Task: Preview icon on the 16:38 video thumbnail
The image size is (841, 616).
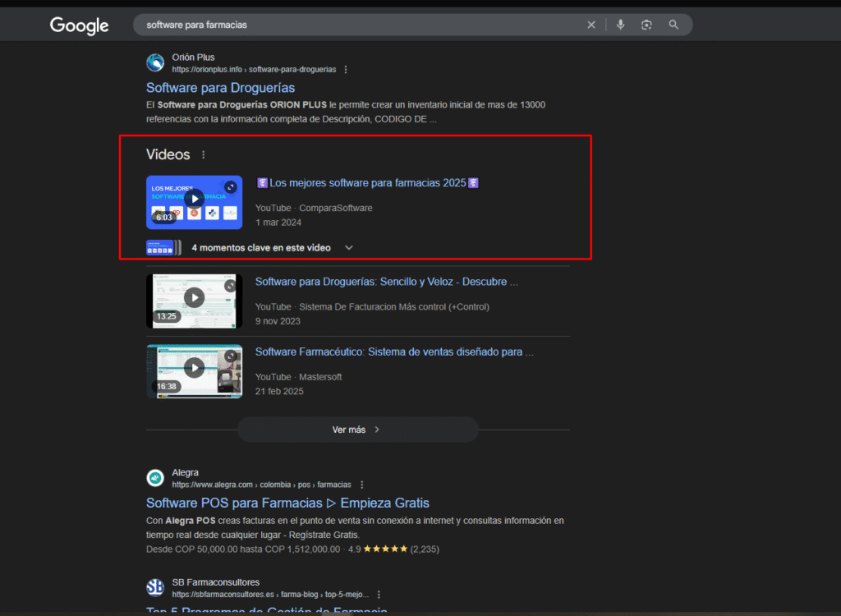Action: (x=231, y=356)
